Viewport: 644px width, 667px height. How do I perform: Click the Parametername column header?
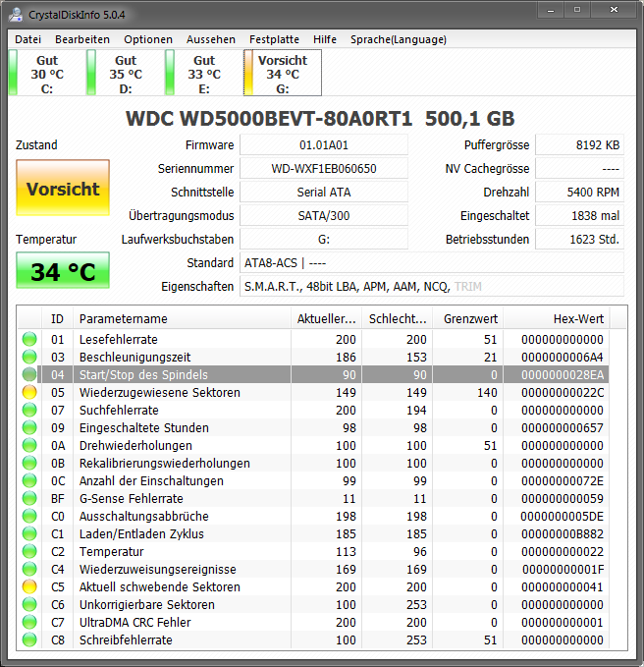[x=182, y=318]
